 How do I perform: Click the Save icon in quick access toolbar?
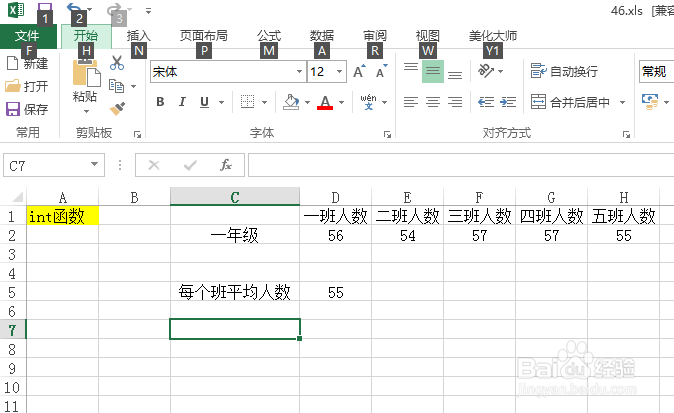[45, 8]
